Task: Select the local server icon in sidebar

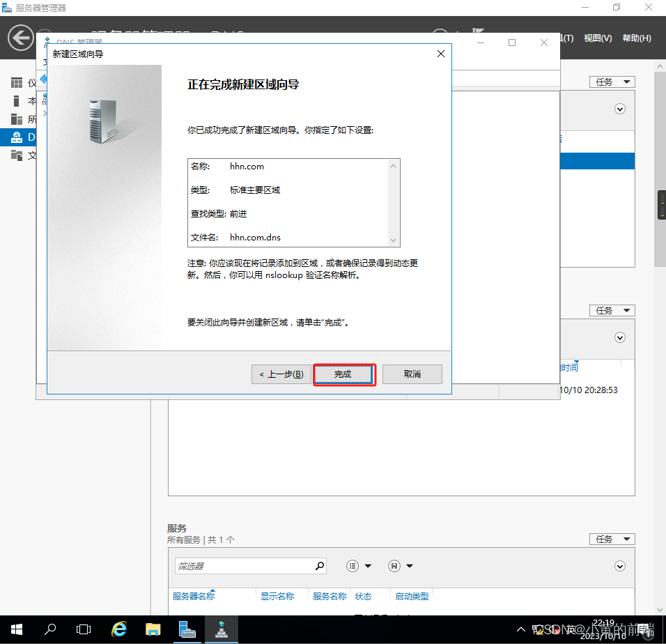Action: [x=17, y=101]
